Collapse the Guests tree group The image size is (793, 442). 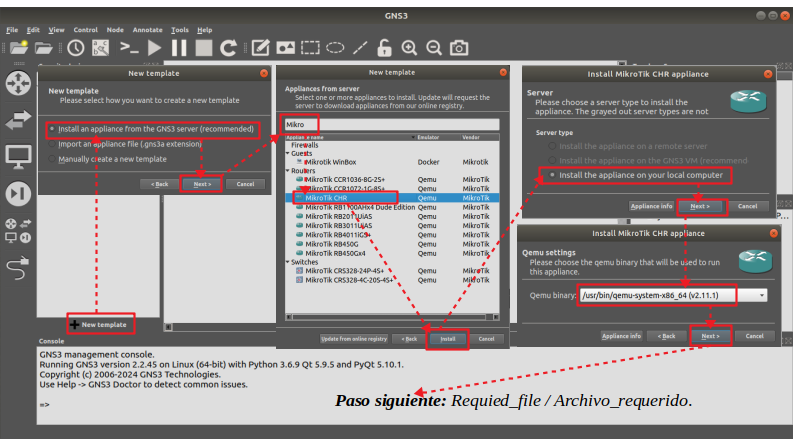(288, 153)
